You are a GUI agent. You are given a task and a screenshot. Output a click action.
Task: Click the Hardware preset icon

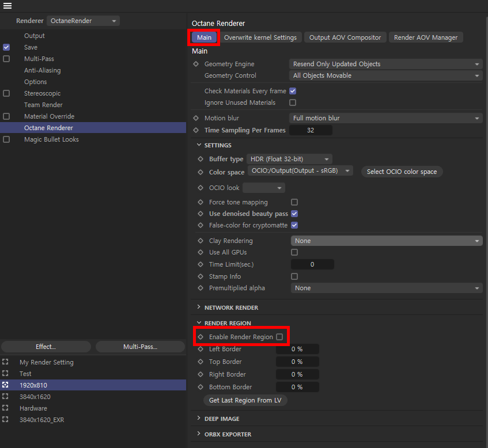5,408
